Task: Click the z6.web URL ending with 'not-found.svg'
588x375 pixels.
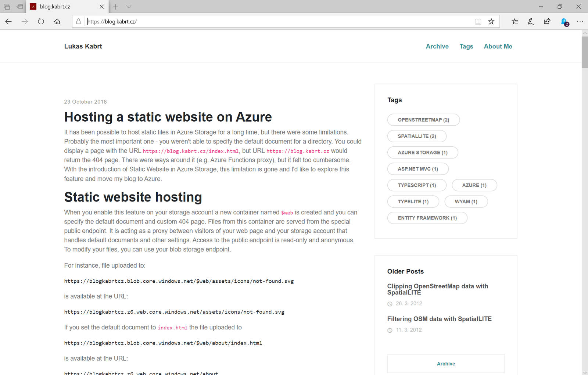Action: click(174, 312)
